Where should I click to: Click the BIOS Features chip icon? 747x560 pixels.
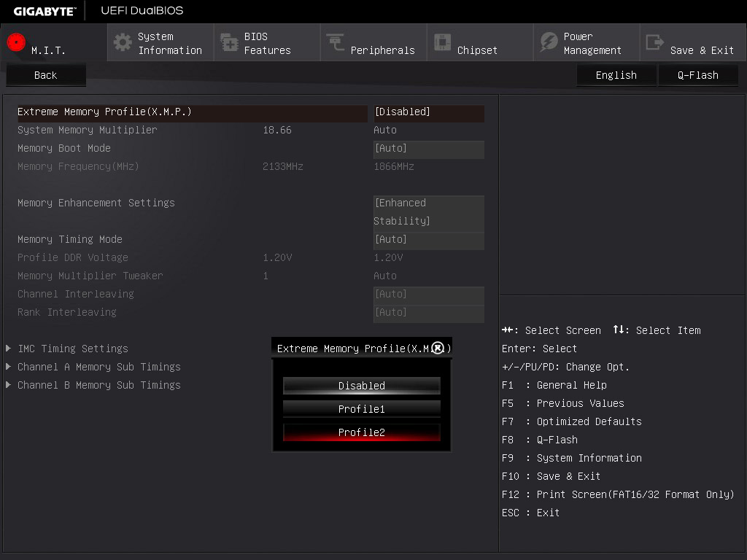click(x=229, y=42)
